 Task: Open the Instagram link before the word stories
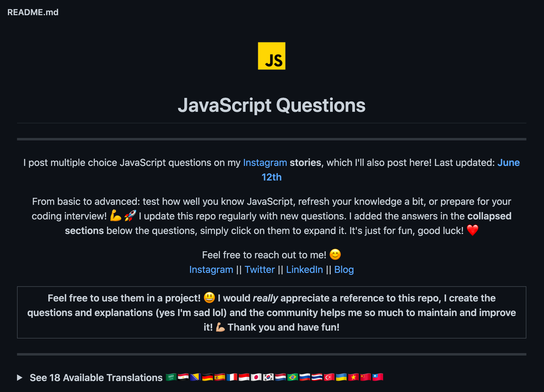click(265, 163)
